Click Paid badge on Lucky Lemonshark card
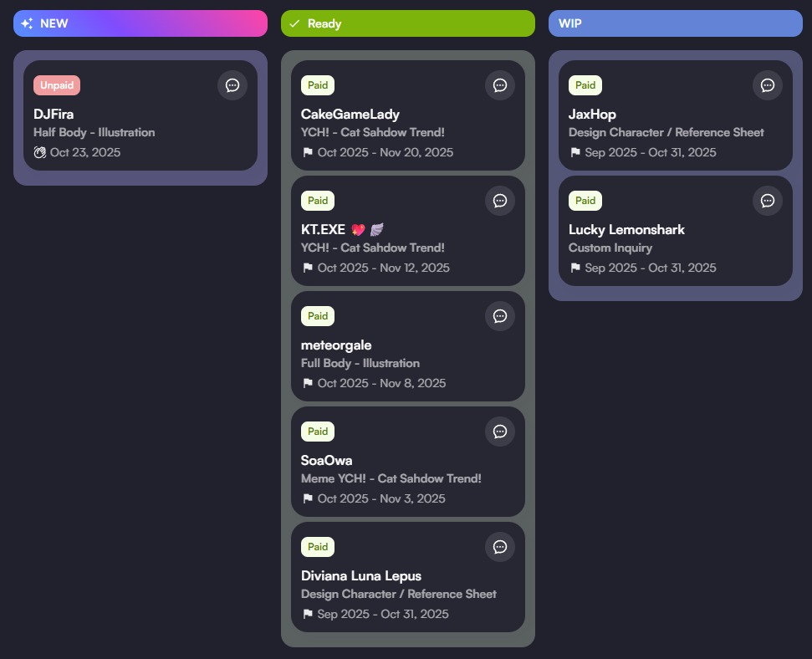 tap(585, 201)
